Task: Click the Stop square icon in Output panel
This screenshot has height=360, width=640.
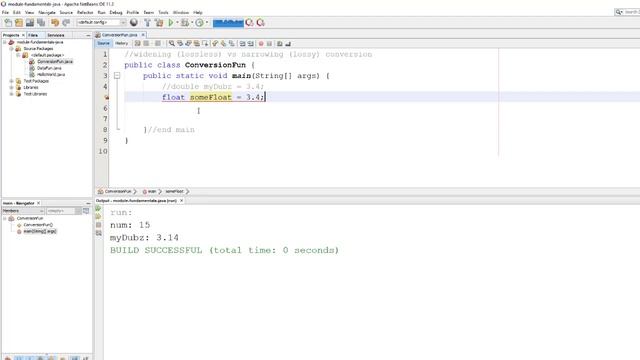Action: pos(98,225)
